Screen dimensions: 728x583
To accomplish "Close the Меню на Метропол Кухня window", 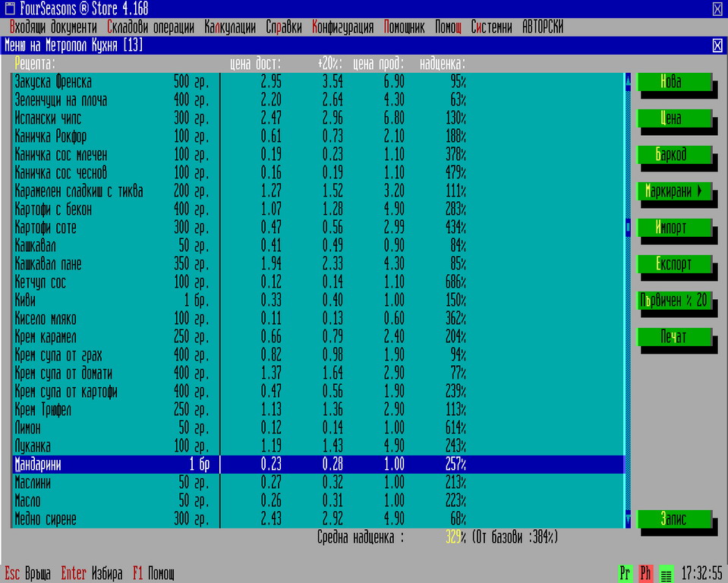I will (717, 46).
